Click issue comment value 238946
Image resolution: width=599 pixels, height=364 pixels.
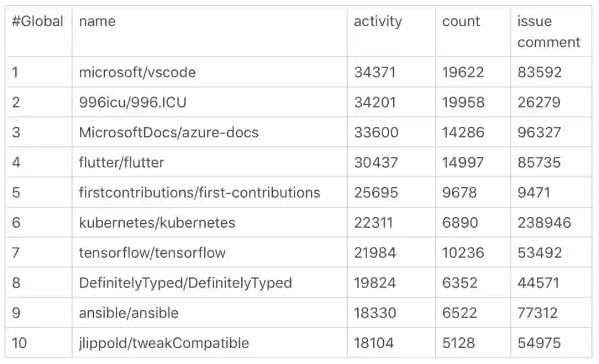pyautogui.click(x=544, y=223)
